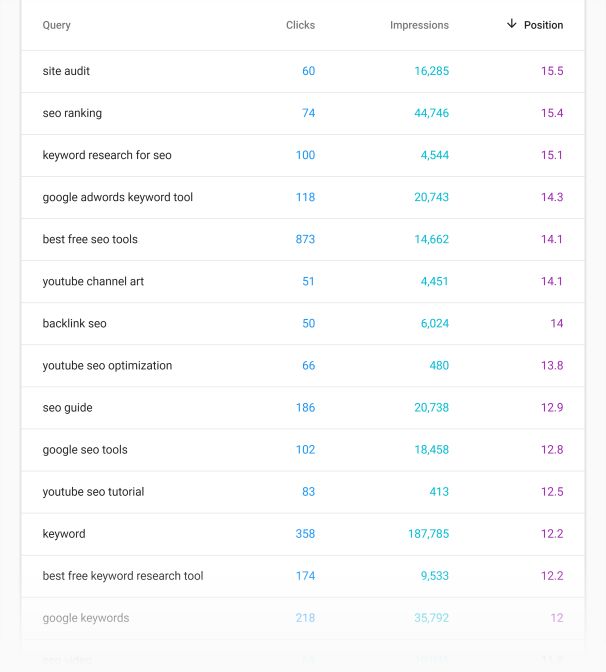Open the 'seo guide' query row
Viewport: 606px width, 672px height.
coord(67,407)
